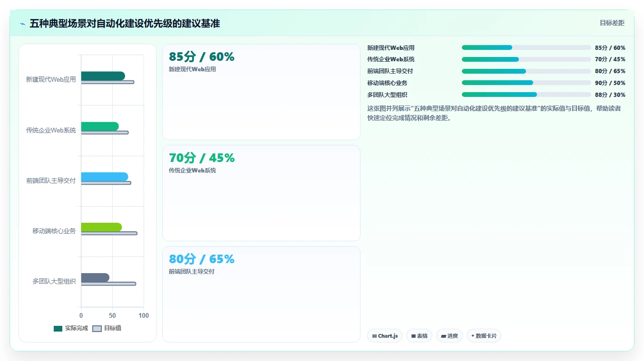Click the chart axis label 传统企业Web系统
The image size is (644, 361).
pos(51,130)
